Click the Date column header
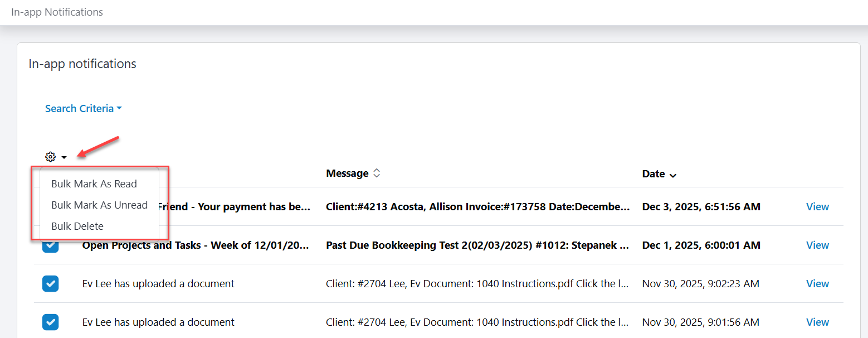The image size is (868, 338). click(652, 174)
